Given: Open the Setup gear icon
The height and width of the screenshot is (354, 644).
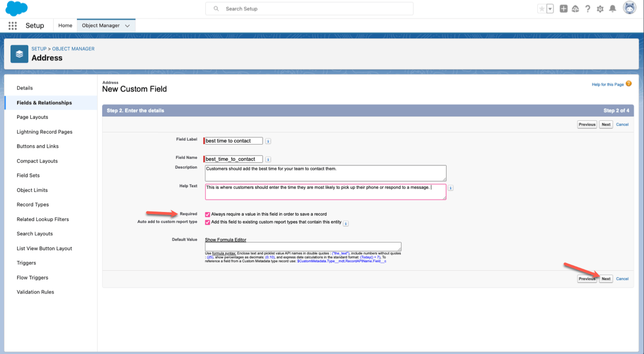Looking at the screenshot, I should point(600,9).
